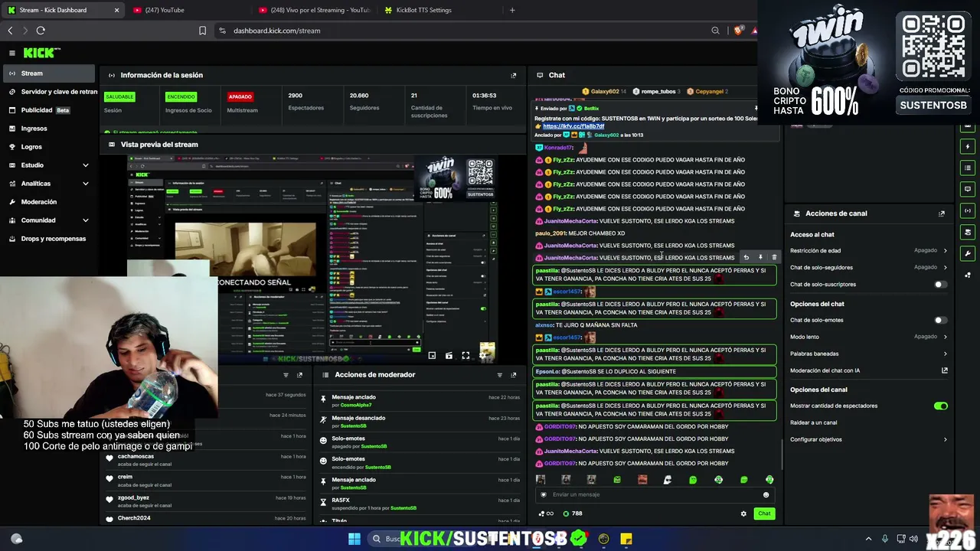Click the Enviar un mensaje input
Image resolution: width=980 pixels, height=551 pixels.
pyautogui.click(x=657, y=495)
